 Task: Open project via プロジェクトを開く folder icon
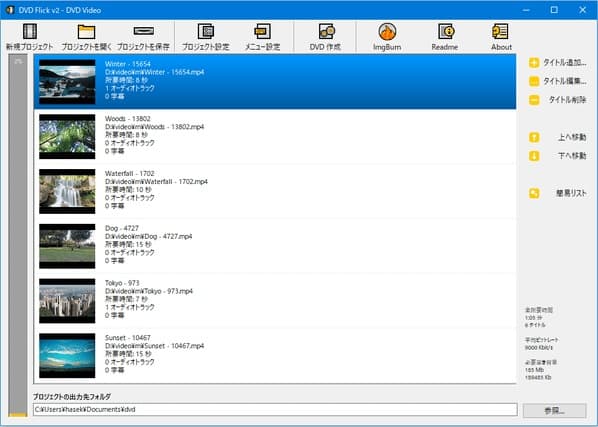[x=86, y=31]
